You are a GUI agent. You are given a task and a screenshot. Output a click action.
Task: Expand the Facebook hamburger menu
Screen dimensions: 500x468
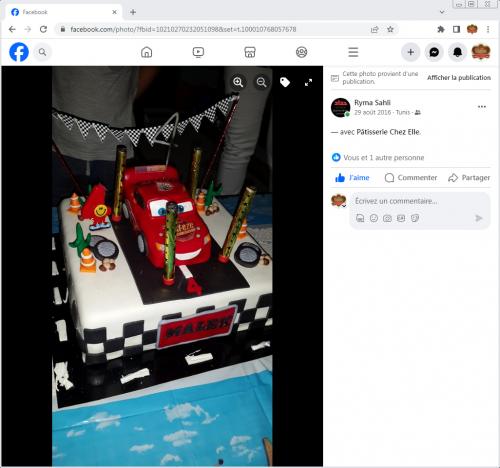point(353,52)
